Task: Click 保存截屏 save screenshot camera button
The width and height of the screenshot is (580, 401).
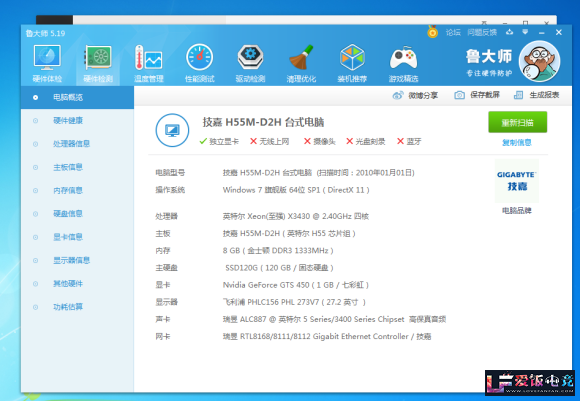Action: click(x=477, y=95)
